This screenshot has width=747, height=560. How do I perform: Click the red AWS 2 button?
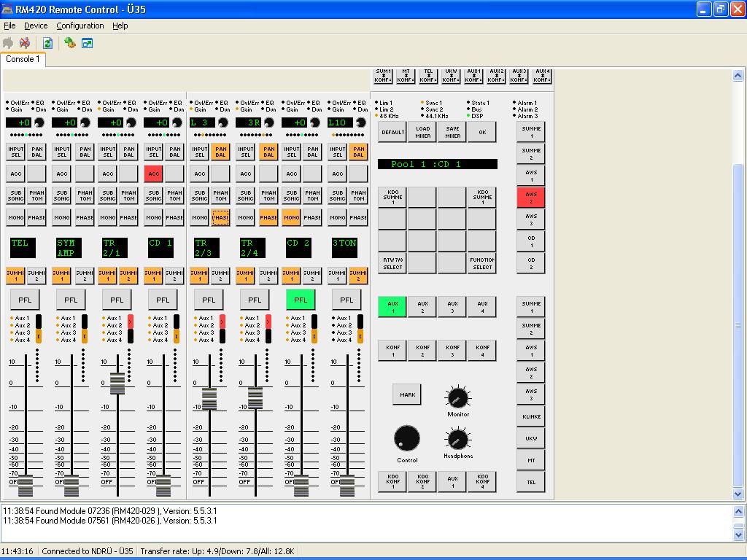pos(531,198)
